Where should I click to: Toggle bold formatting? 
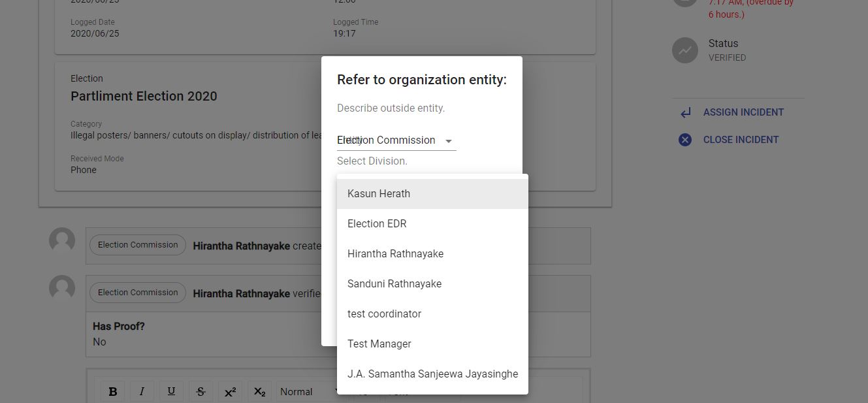click(112, 391)
